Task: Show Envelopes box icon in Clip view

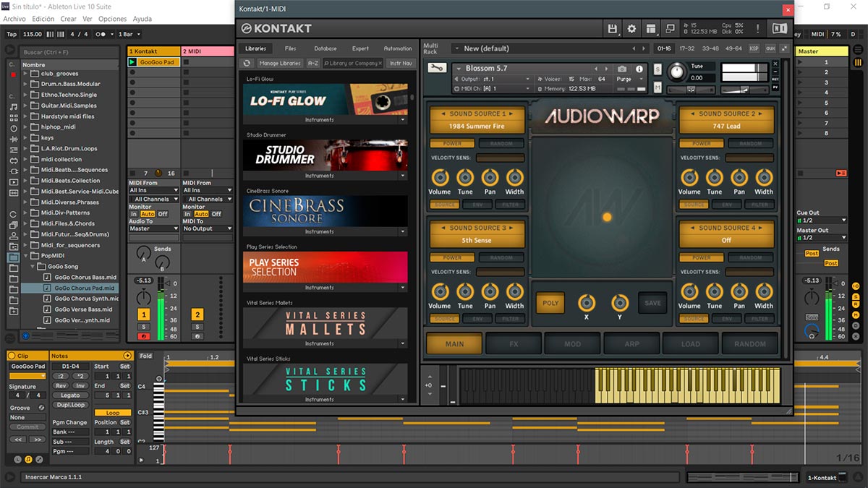Action: coord(38,459)
